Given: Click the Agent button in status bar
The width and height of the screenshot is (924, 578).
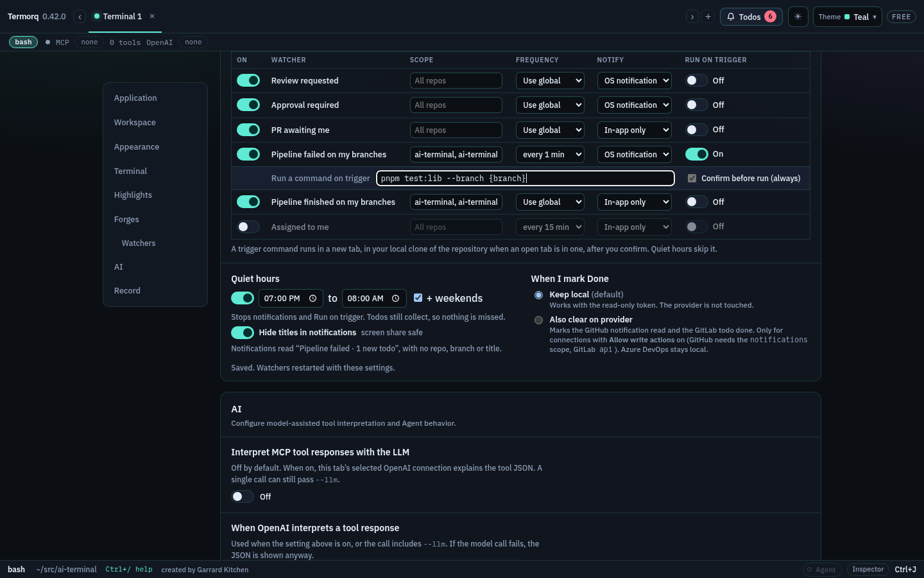Looking at the screenshot, I should 822,570.
